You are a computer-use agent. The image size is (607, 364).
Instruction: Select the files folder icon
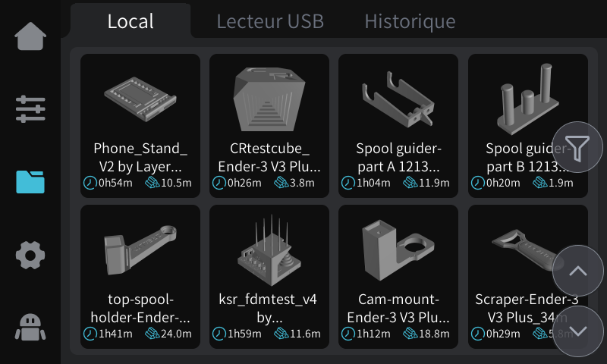(x=30, y=182)
